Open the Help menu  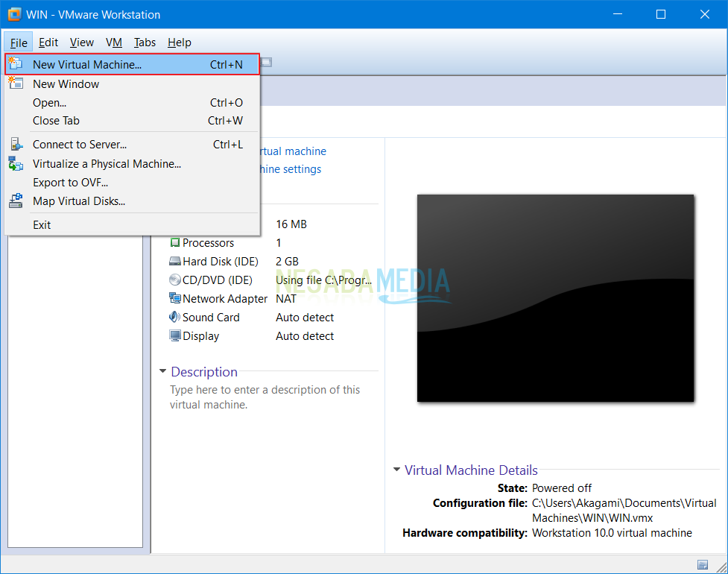(179, 42)
